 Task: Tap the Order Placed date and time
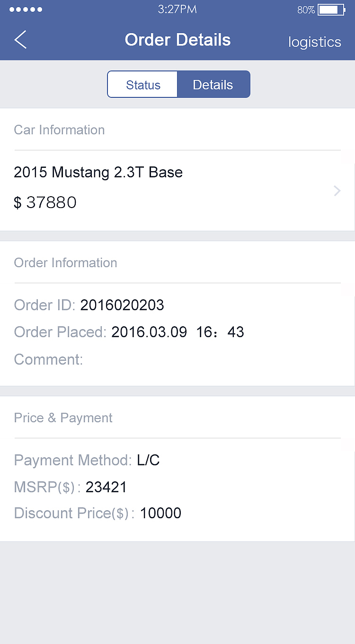[177, 332]
